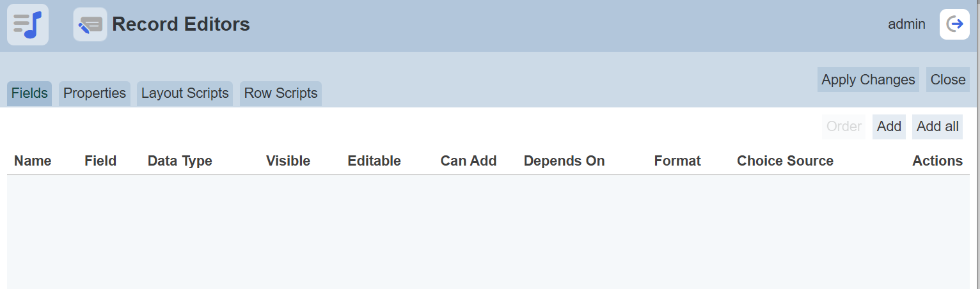Screen dimensions: 980x289
Task: Click the Add all button
Action: [937, 127]
